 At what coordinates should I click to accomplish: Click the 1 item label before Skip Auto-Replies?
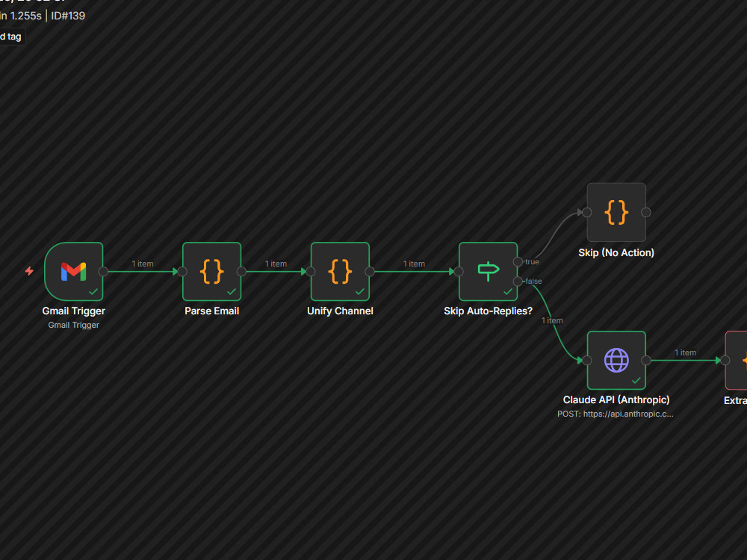coord(414,264)
